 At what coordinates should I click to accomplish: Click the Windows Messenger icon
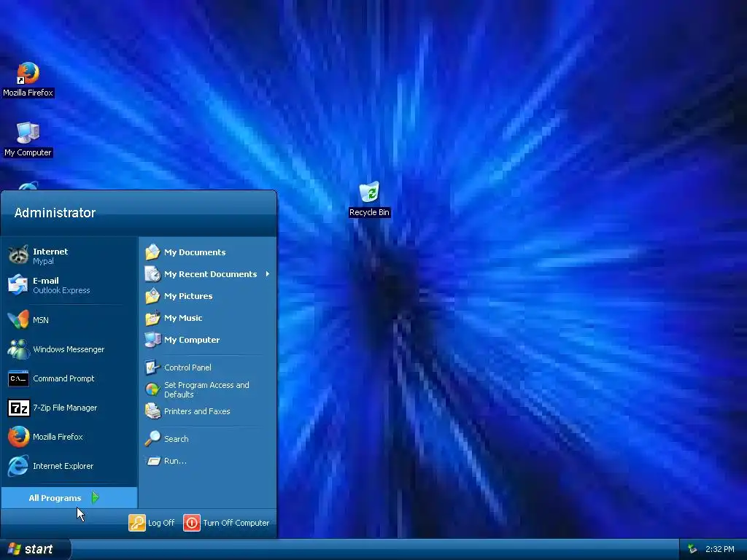click(18, 349)
